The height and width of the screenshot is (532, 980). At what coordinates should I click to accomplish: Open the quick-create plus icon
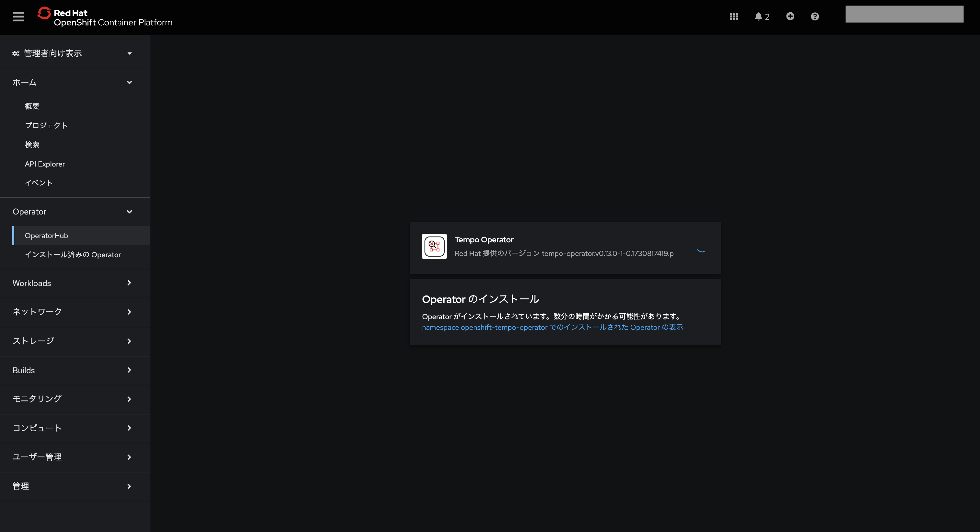click(x=790, y=16)
